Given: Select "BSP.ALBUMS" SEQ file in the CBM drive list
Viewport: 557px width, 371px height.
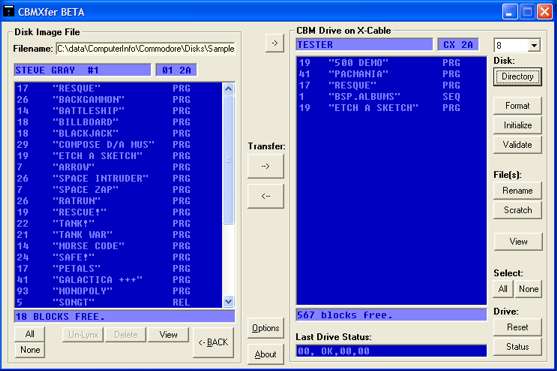Looking at the screenshot, I should 391,97.
